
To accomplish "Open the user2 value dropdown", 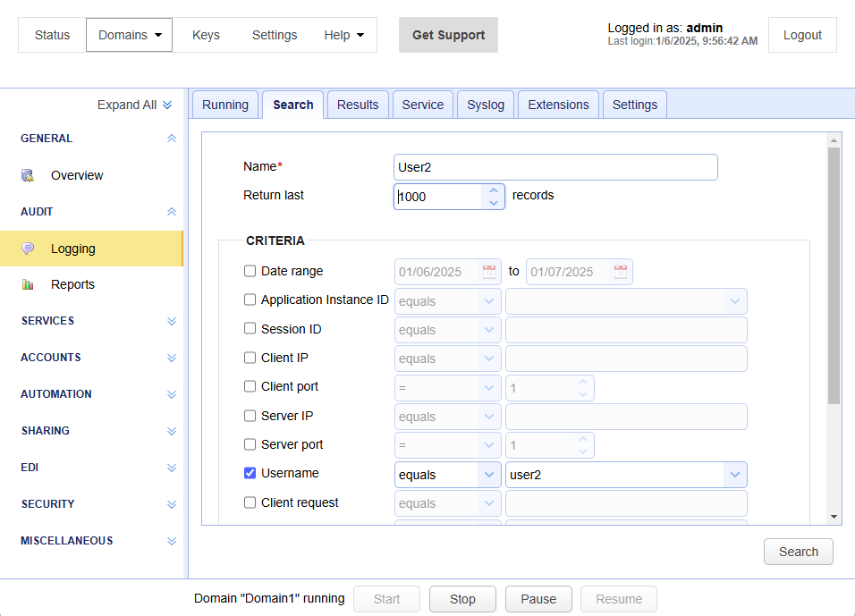I will [x=734, y=475].
